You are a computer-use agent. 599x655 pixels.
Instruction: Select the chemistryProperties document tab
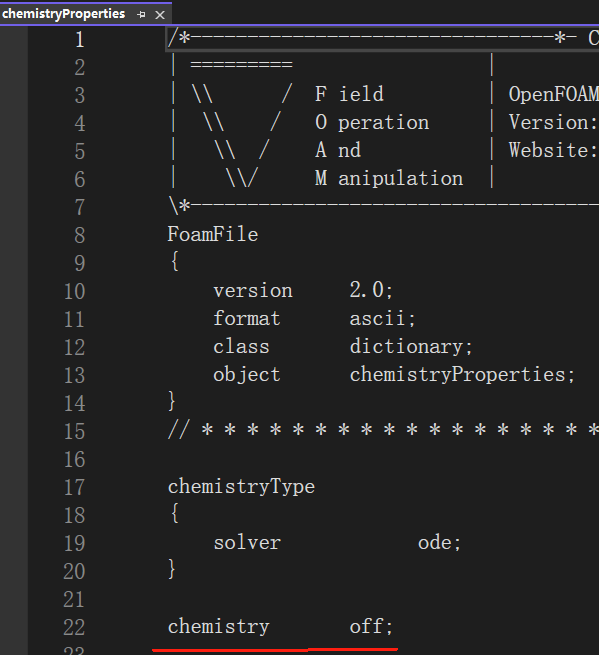click(x=63, y=14)
